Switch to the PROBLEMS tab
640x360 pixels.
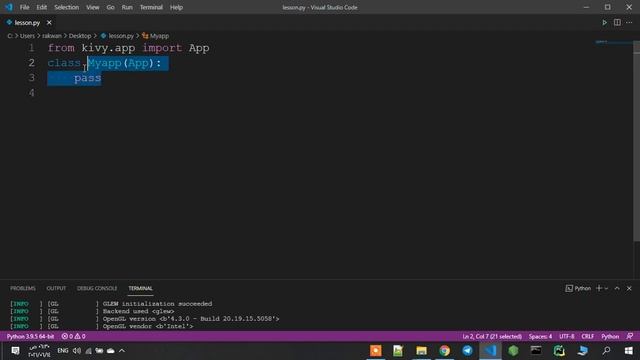click(23, 288)
